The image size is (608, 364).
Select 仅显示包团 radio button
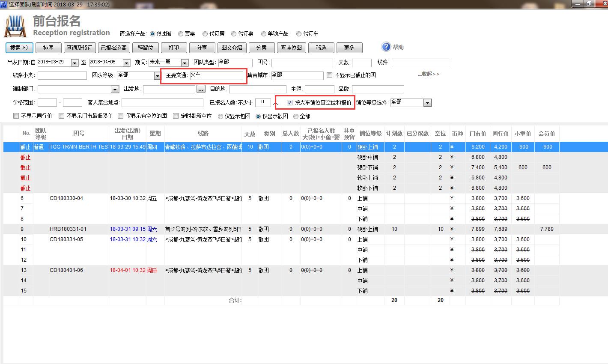pos(221,116)
